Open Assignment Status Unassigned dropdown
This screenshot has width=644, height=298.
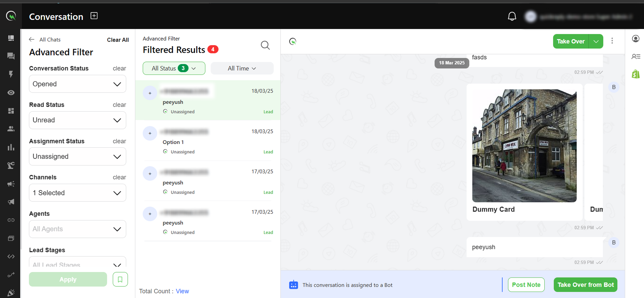(78, 157)
